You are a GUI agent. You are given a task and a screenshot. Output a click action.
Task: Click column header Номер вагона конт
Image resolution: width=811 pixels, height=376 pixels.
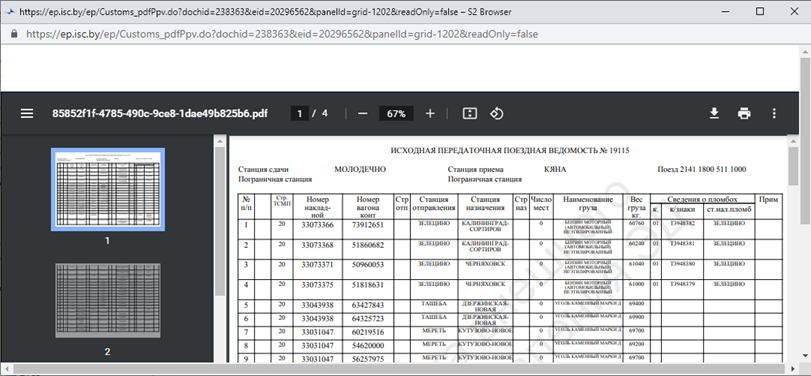point(368,207)
